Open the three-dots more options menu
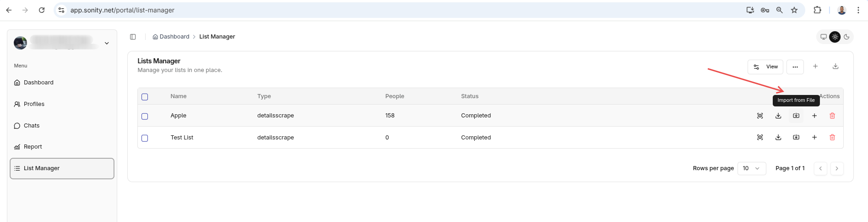This screenshot has width=868, height=222. [x=795, y=67]
